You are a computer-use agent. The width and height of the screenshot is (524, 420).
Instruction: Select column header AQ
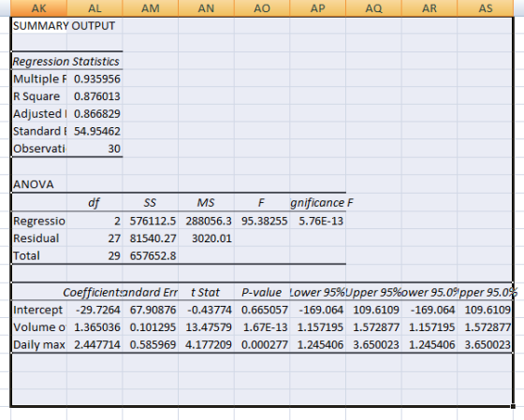coord(373,8)
